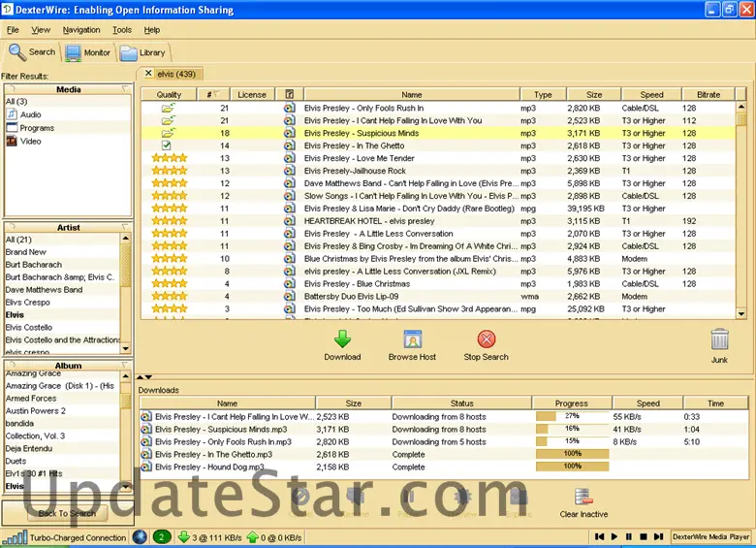
Task: Open the View menu
Action: pos(41,30)
